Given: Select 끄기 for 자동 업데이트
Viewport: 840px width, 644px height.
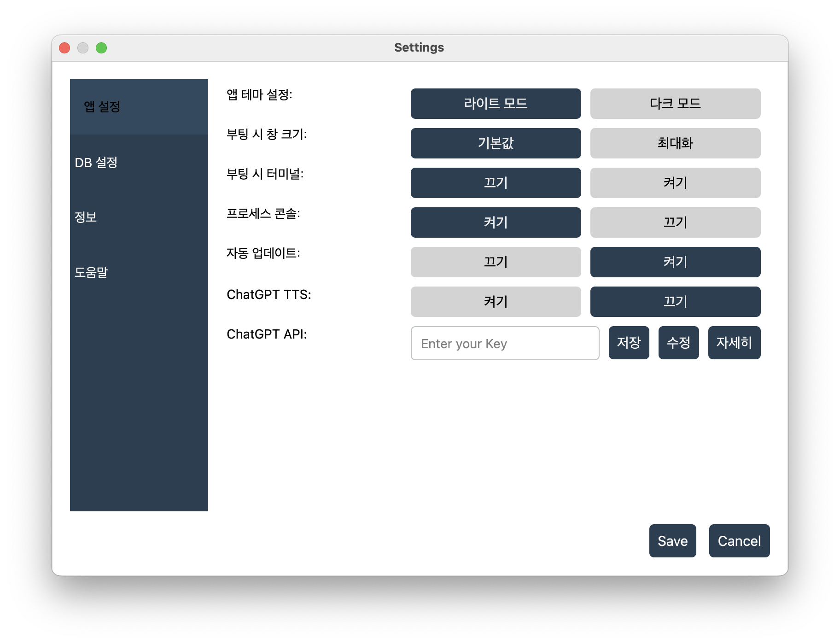Looking at the screenshot, I should [496, 262].
